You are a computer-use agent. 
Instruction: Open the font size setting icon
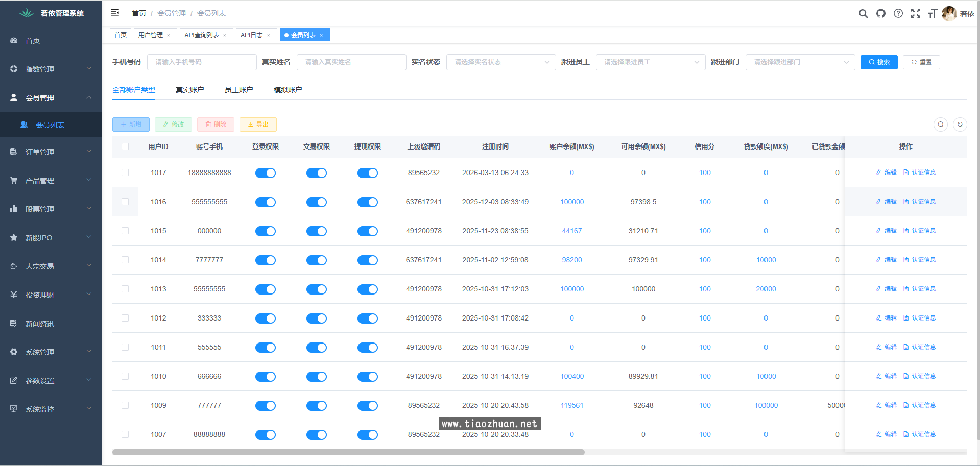(933, 14)
